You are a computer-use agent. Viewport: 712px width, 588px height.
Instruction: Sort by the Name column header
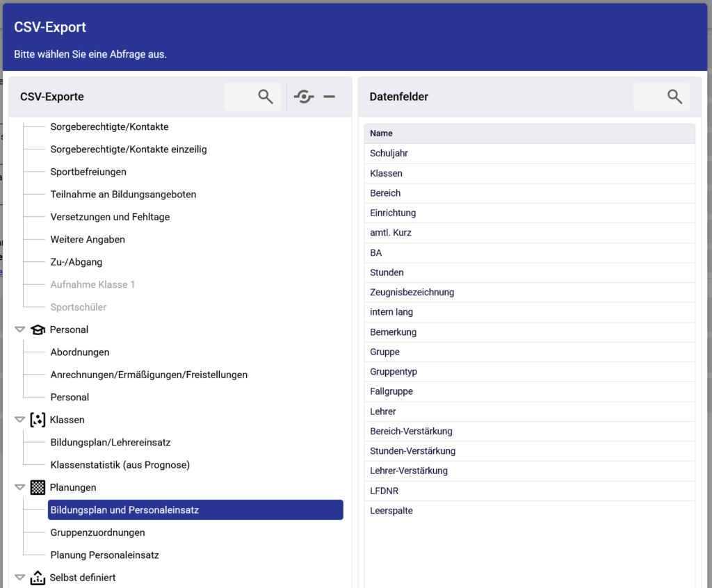529,133
